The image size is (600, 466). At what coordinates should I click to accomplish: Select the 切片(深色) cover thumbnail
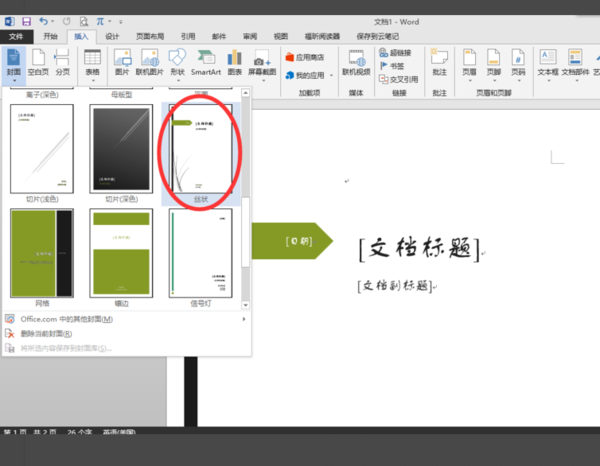[121, 149]
